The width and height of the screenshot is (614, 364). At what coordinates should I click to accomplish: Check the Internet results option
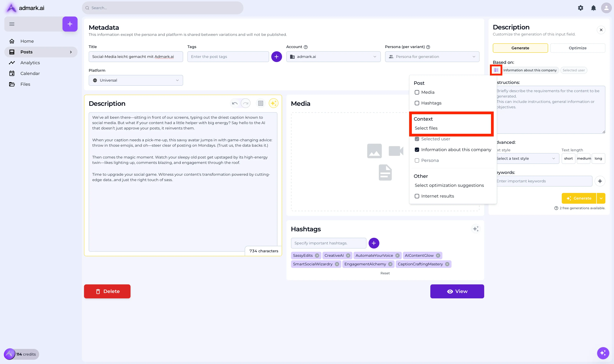[x=417, y=196]
